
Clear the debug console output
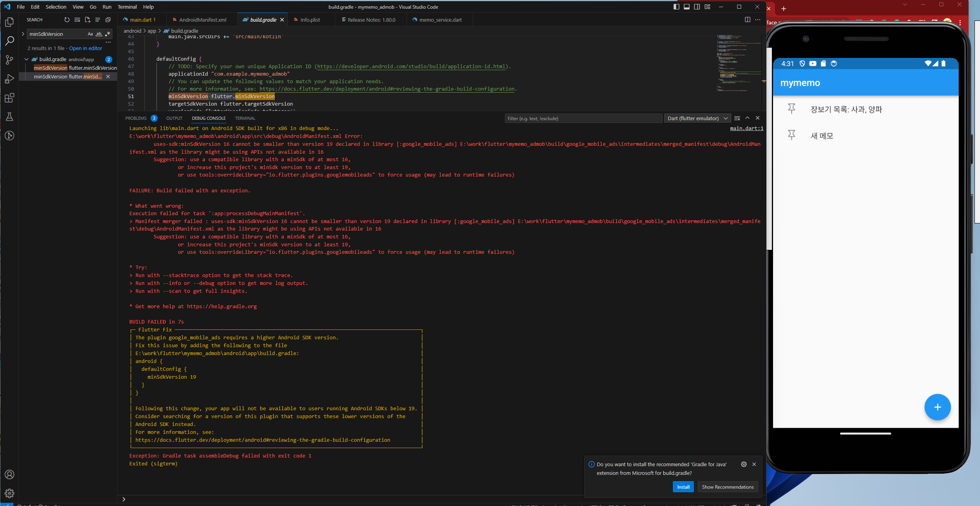[737, 118]
